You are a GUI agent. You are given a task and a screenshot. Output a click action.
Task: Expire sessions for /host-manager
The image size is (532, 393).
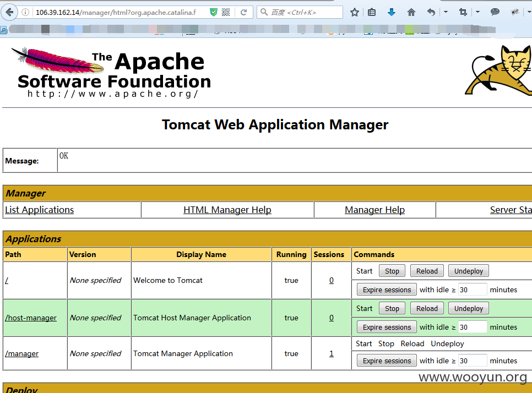387,327
